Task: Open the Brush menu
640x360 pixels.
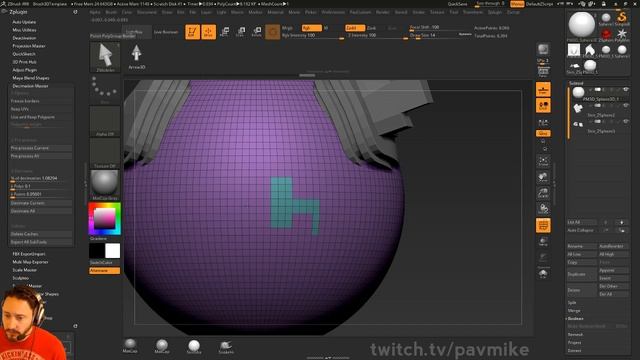Action: tap(111, 12)
